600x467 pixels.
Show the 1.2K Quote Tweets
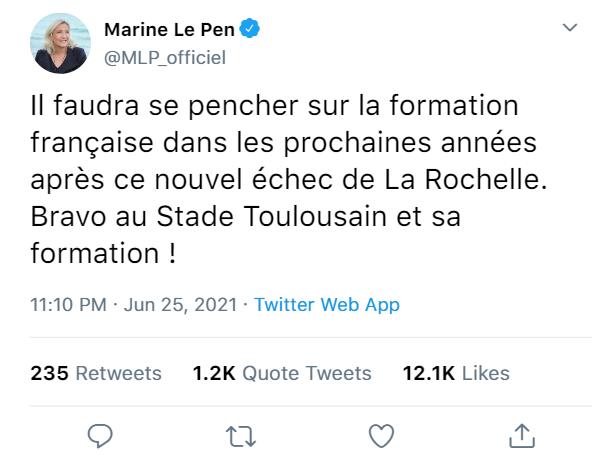281,373
